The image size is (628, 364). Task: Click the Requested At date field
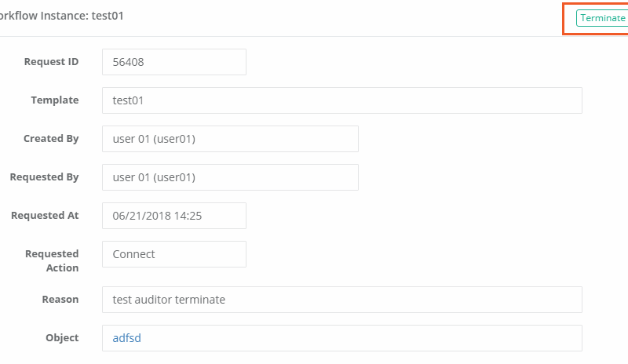point(173,216)
